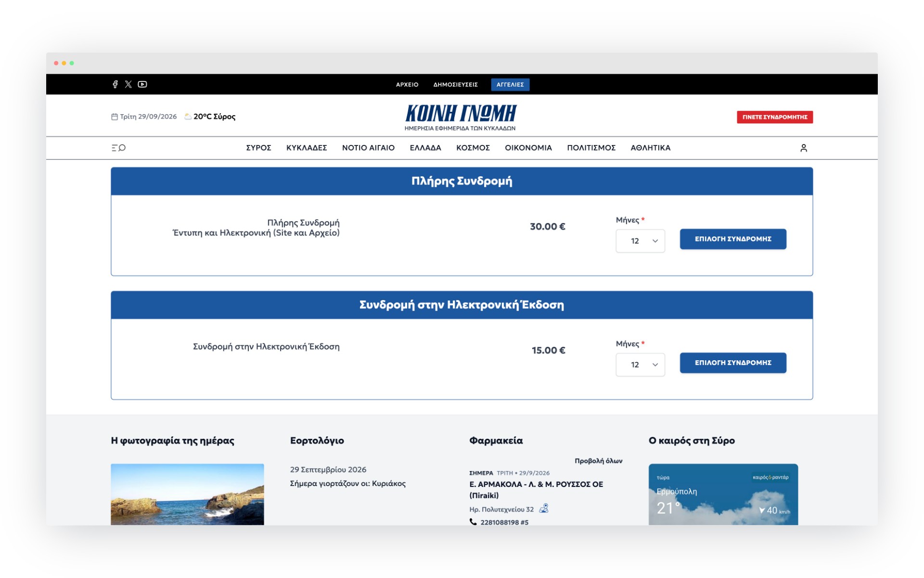Open the menu and search icon

click(x=118, y=148)
